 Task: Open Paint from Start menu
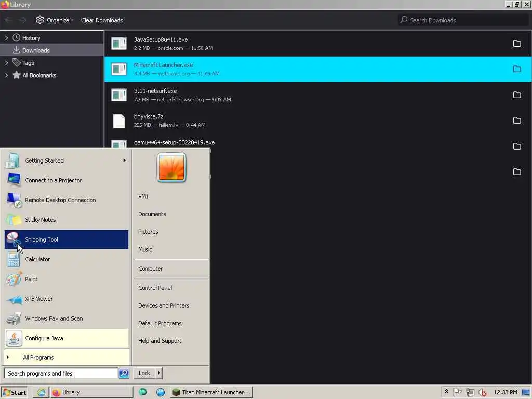tap(66, 279)
